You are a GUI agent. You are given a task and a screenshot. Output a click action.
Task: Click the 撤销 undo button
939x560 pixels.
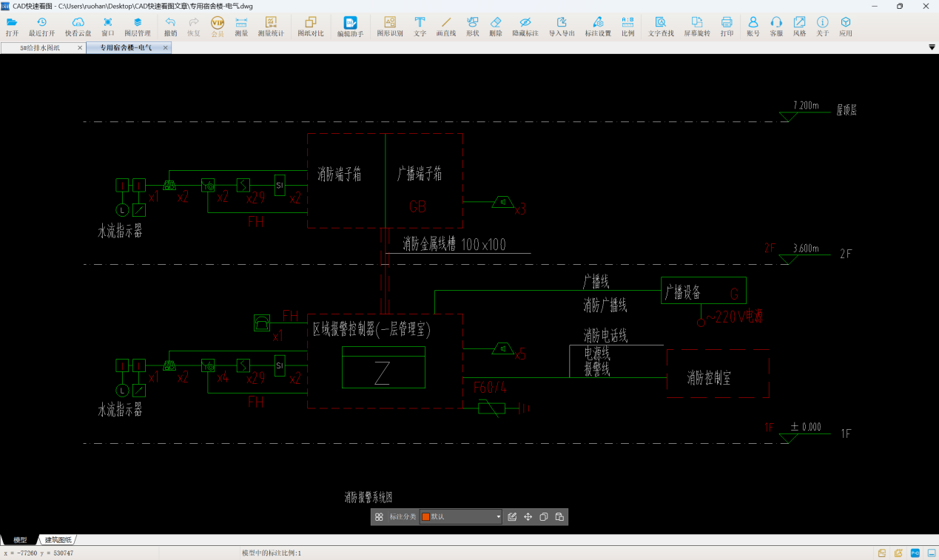170,27
